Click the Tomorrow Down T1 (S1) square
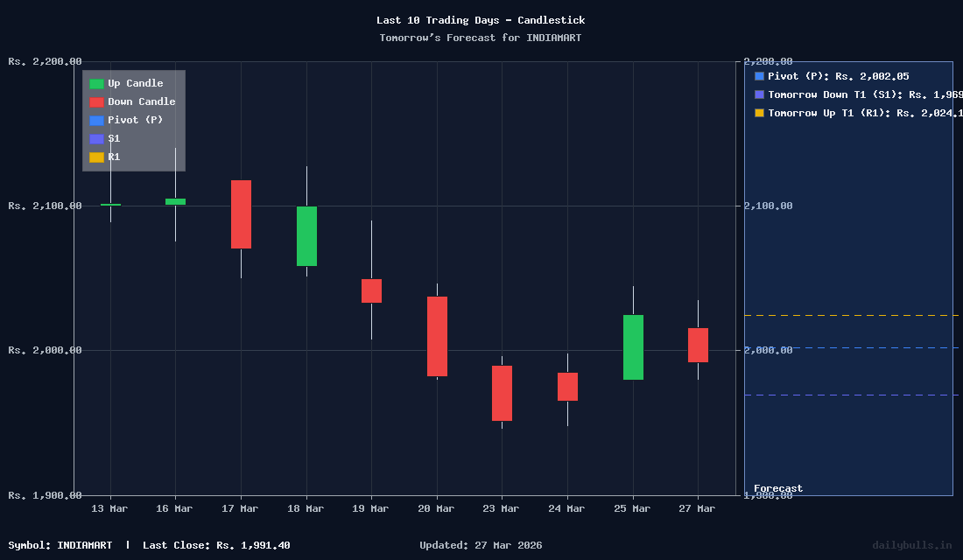 [x=758, y=94]
